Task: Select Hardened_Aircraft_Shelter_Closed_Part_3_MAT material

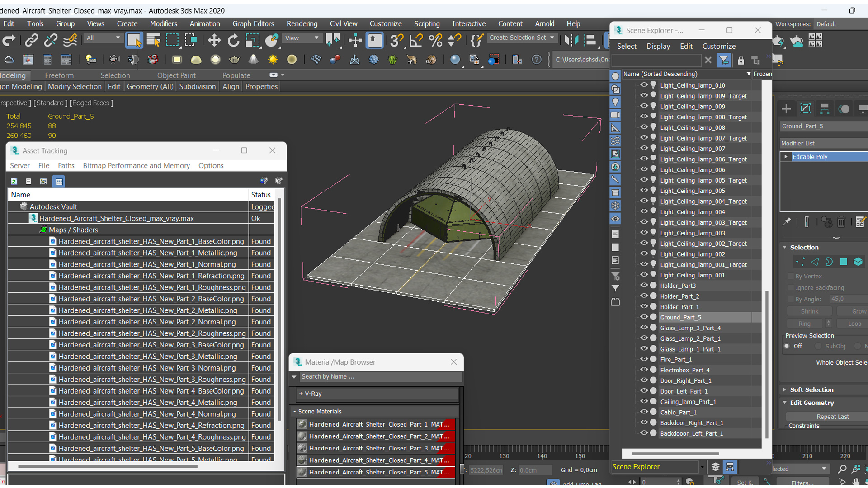Action: (376, 448)
